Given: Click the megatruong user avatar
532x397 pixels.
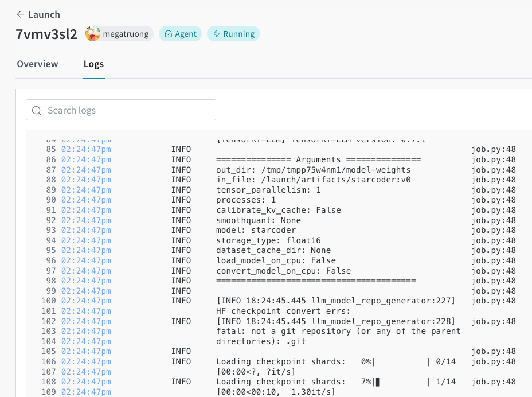Looking at the screenshot, I should (x=93, y=34).
